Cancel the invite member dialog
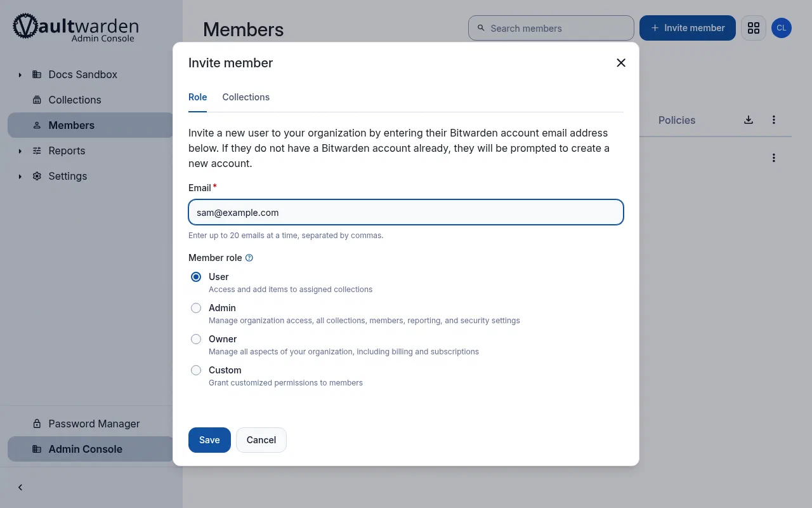The image size is (812, 508). (x=261, y=440)
